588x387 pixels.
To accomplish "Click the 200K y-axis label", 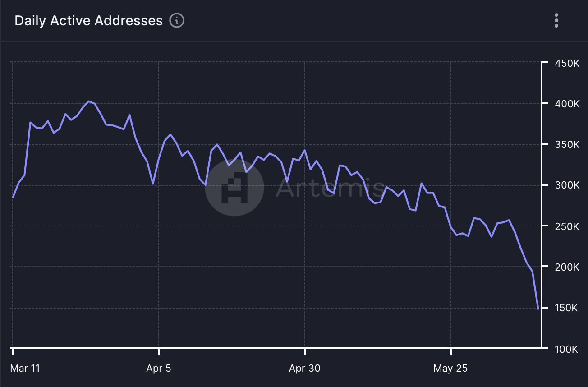I will (x=567, y=267).
